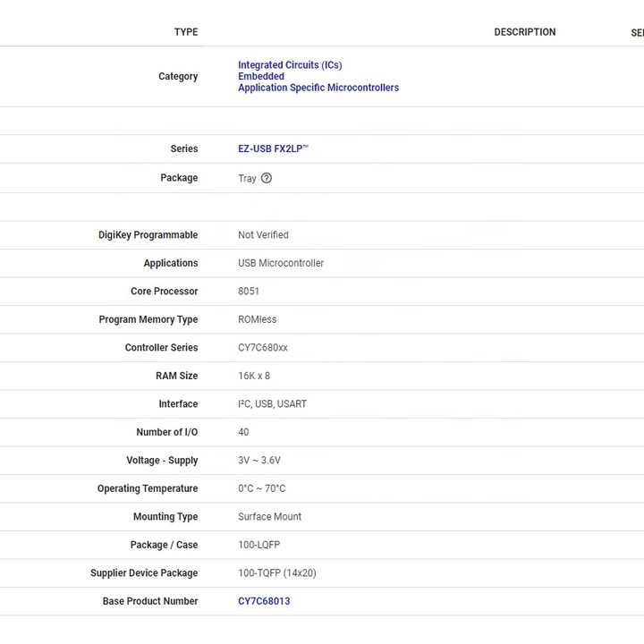Click the TYPE column header
The height and width of the screenshot is (644, 644).
pyautogui.click(x=186, y=32)
